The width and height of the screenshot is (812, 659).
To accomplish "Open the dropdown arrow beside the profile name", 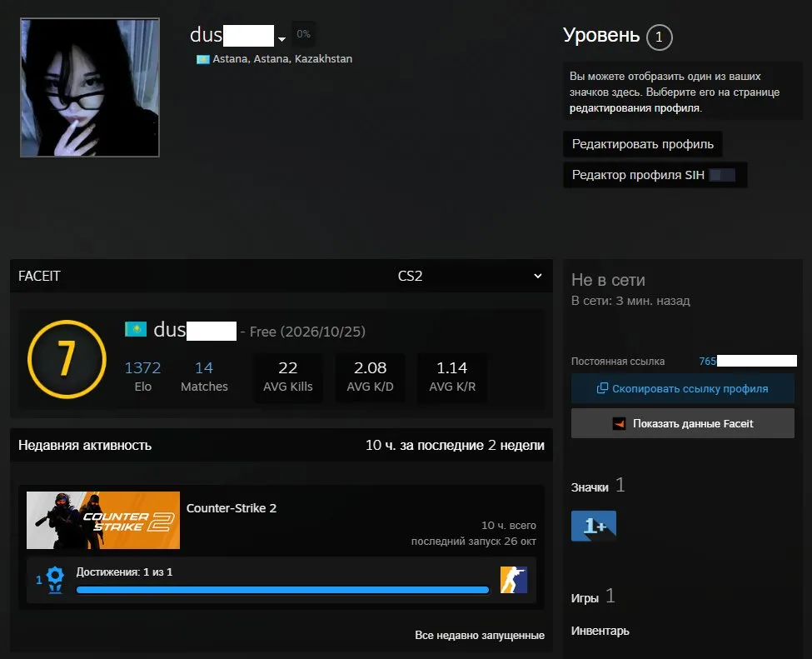I will pyautogui.click(x=281, y=39).
